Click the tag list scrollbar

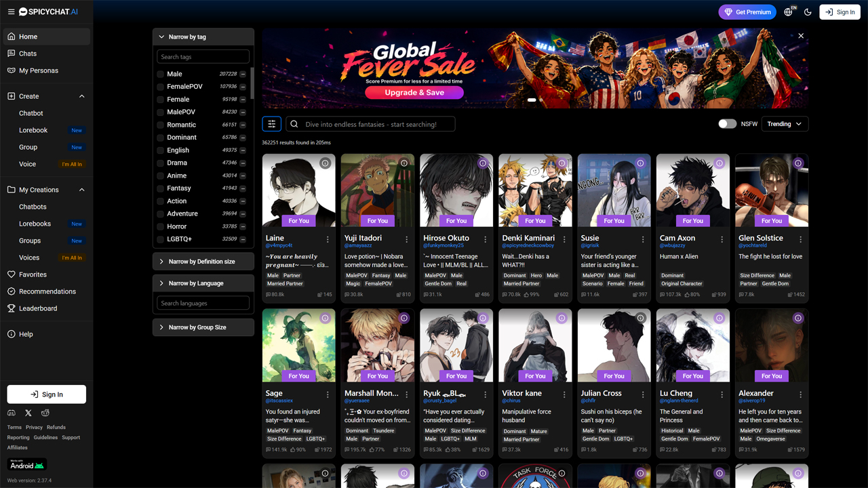point(252,83)
